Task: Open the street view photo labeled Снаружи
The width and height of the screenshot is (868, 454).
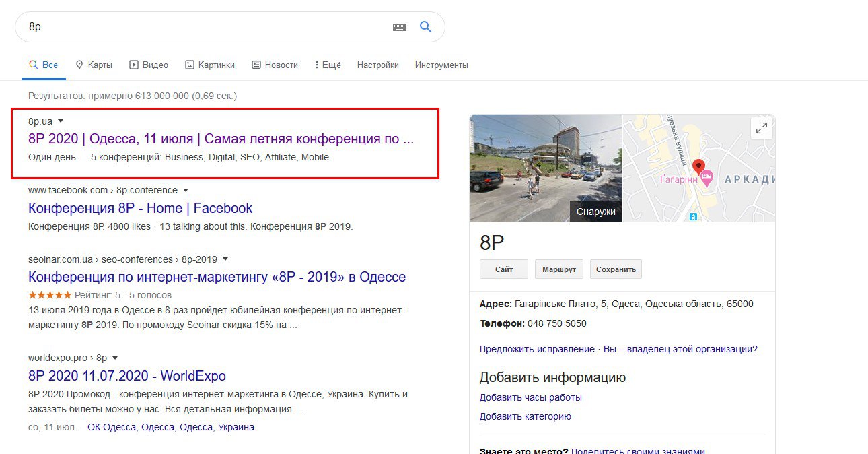Action: [546, 168]
